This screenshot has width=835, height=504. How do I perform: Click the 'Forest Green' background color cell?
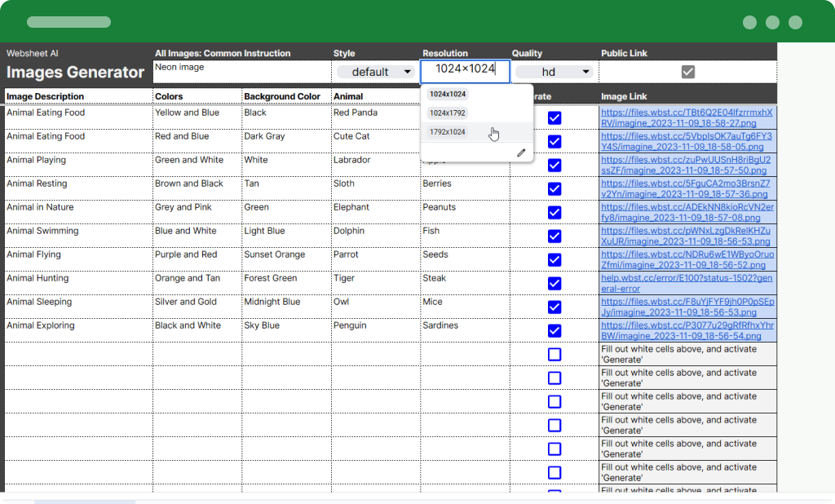point(286,283)
